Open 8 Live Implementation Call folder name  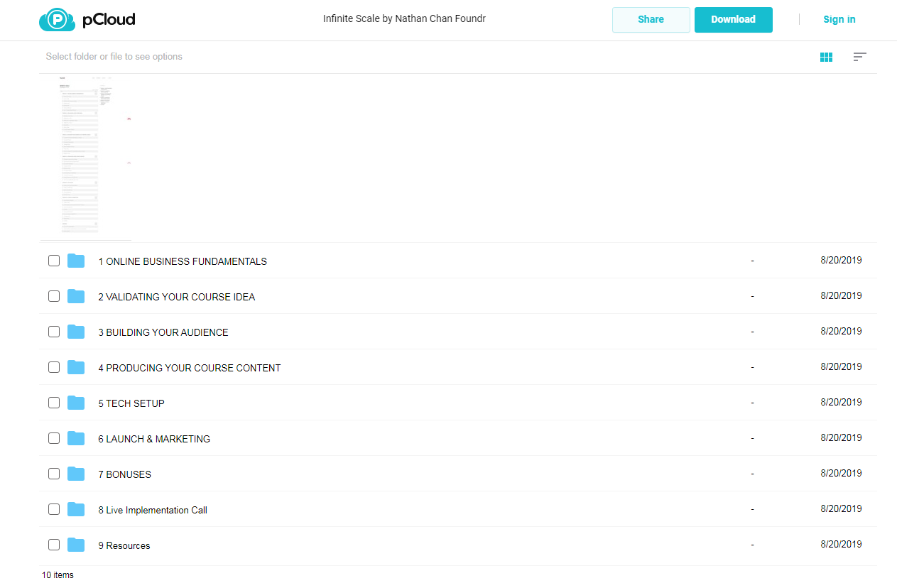point(153,510)
